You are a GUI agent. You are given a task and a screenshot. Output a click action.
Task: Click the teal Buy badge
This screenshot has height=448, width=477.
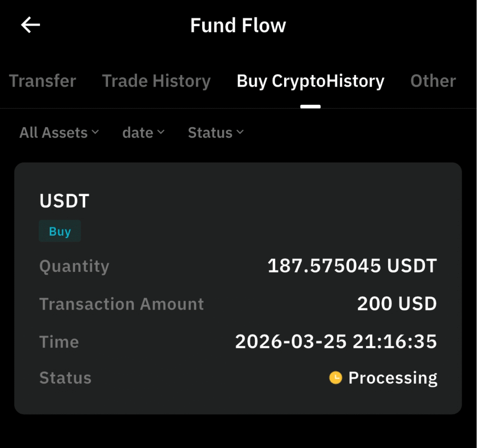[60, 231]
